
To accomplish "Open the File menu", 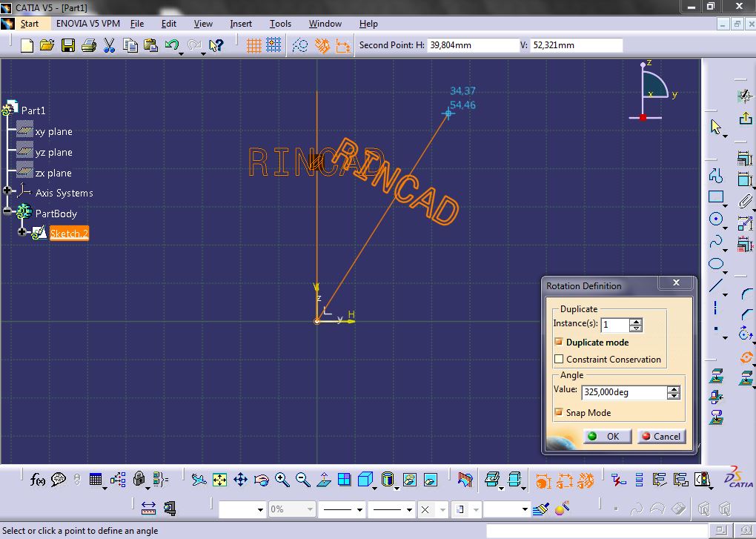I will tap(137, 23).
